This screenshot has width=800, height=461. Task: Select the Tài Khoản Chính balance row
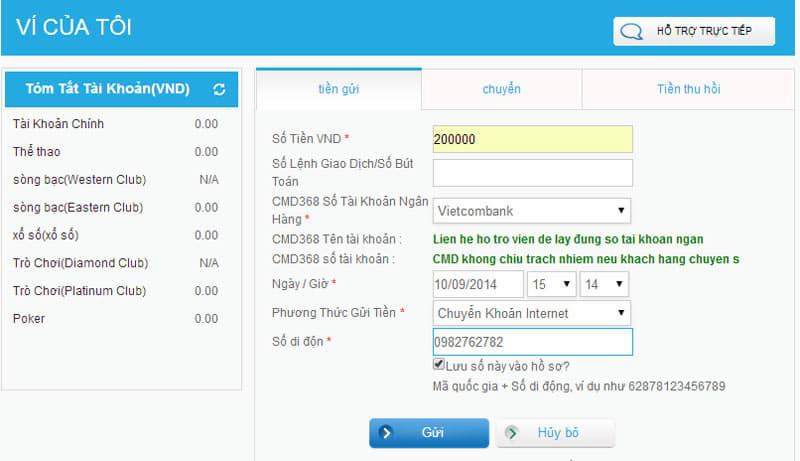click(115, 124)
